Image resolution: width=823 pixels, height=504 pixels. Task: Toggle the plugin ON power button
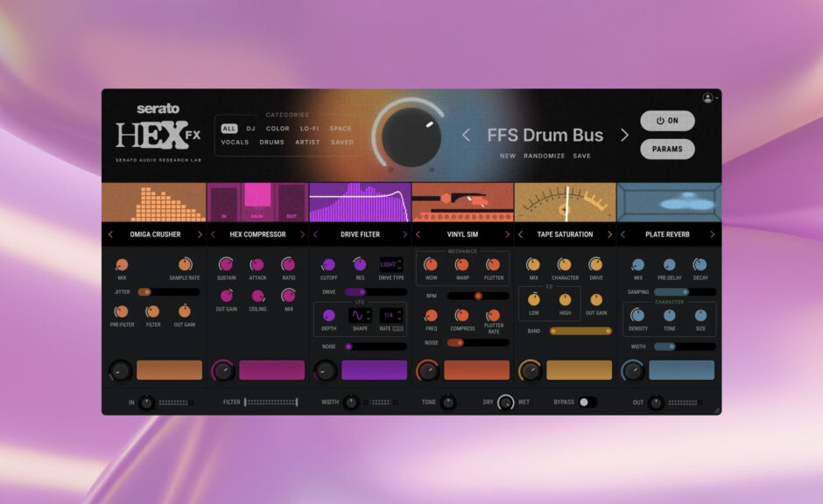tap(667, 121)
